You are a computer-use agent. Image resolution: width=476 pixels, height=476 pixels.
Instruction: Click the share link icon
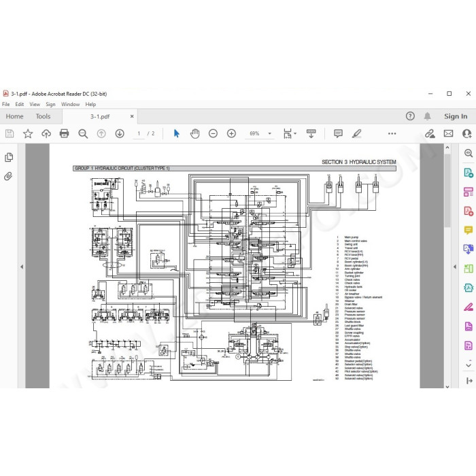tap(430, 133)
